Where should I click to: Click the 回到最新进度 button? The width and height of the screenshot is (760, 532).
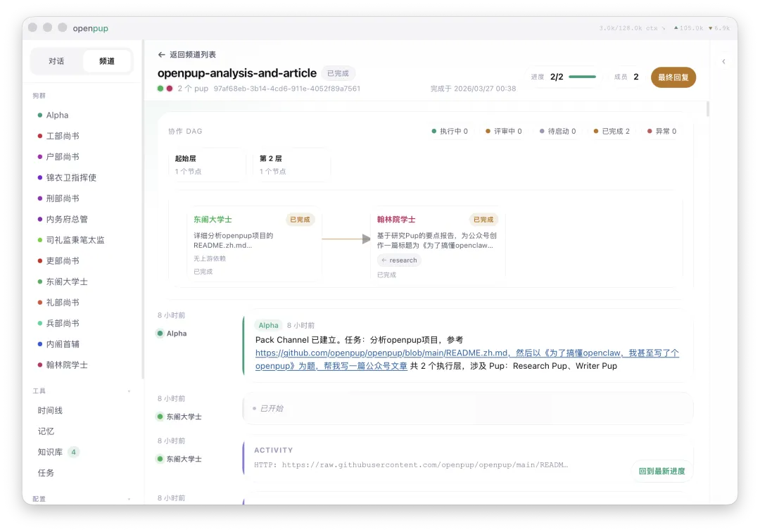pyautogui.click(x=661, y=471)
